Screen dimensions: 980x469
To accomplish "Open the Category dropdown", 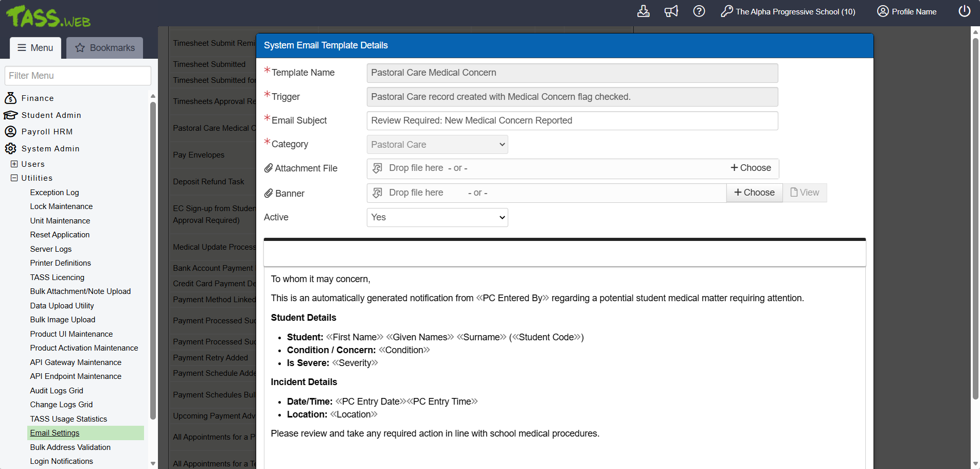I will click(x=437, y=145).
